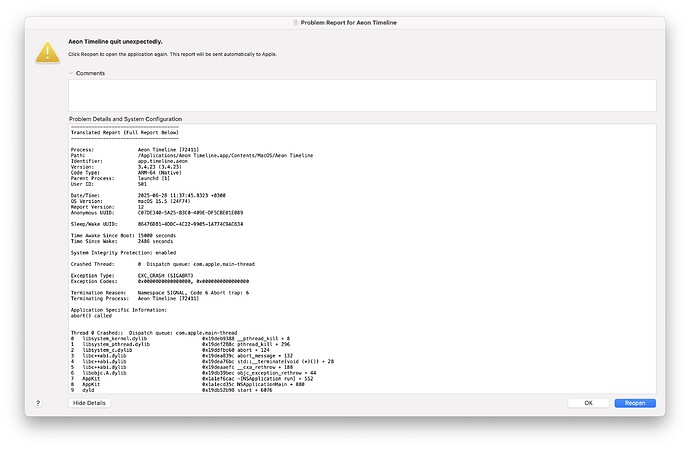This screenshot has width=690, height=449.
Task: Select the 'Aeon Timeline quit unexpectedly.' heading
Action: (x=115, y=41)
